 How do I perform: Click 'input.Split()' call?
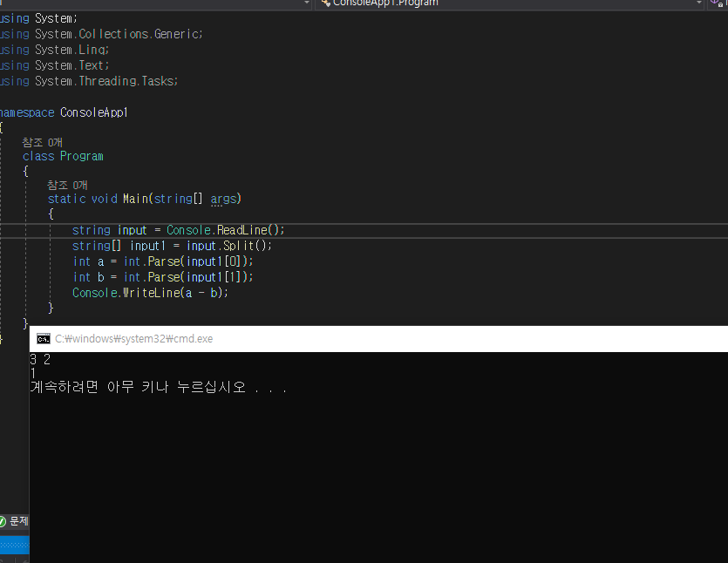click(227, 246)
